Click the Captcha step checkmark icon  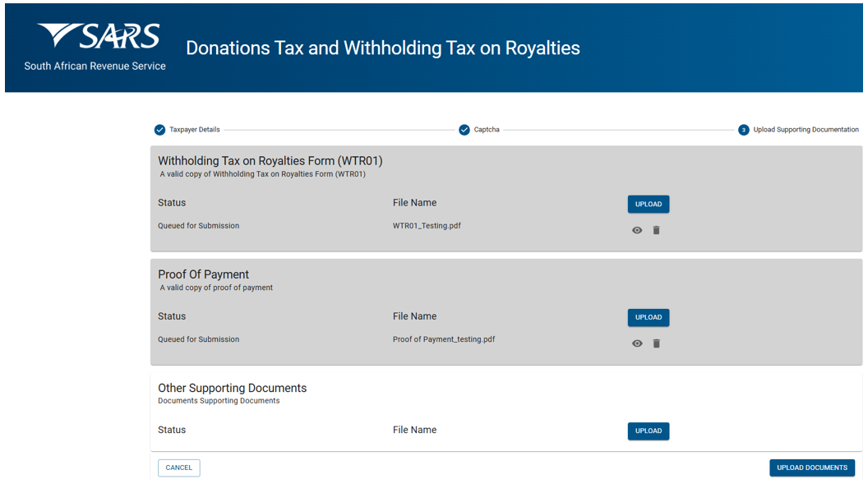(464, 130)
